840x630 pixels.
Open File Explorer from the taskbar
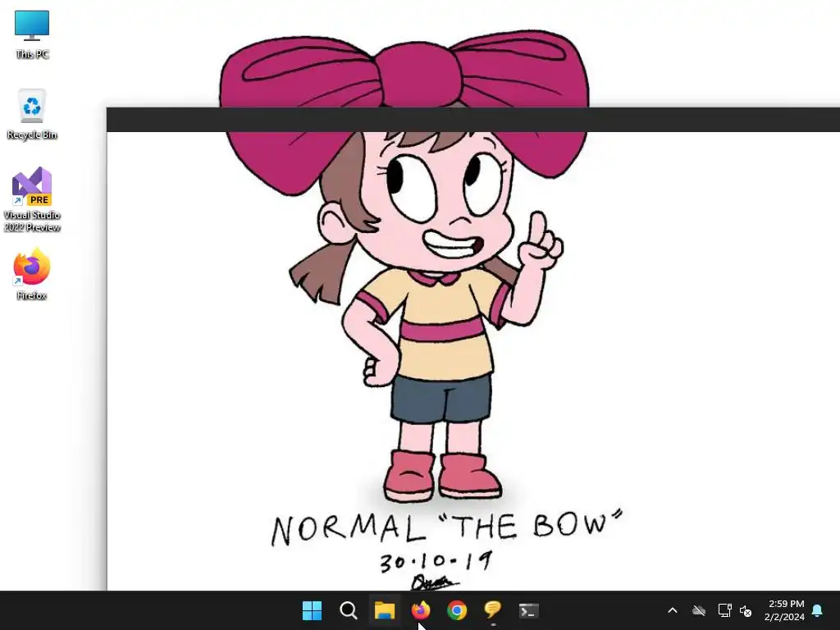click(x=385, y=610)
